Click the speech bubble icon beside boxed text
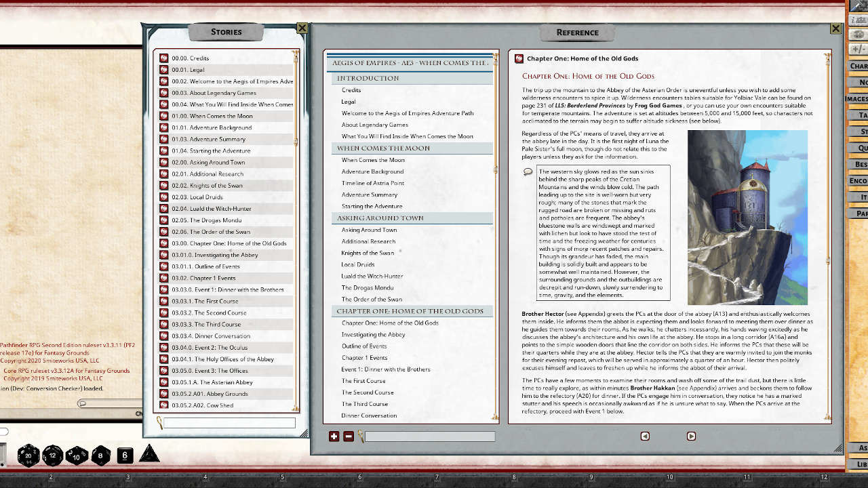This screenshot has width=868, height=488. pyautogui.click(x=528, y=171)
